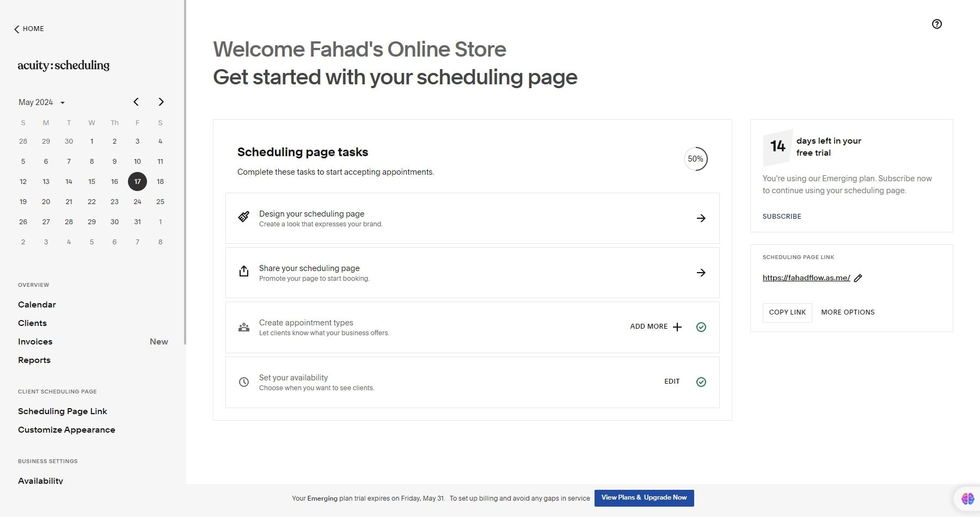Click the share icon on Share your scheduling page
The image size is (980, 517).
coord(244,272)
